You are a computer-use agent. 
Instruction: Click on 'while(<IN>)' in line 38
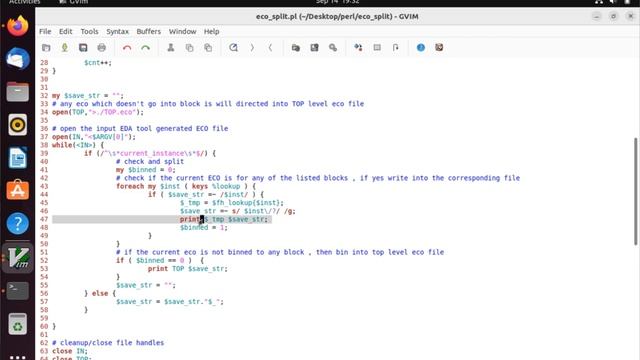[x=74, y=145]
